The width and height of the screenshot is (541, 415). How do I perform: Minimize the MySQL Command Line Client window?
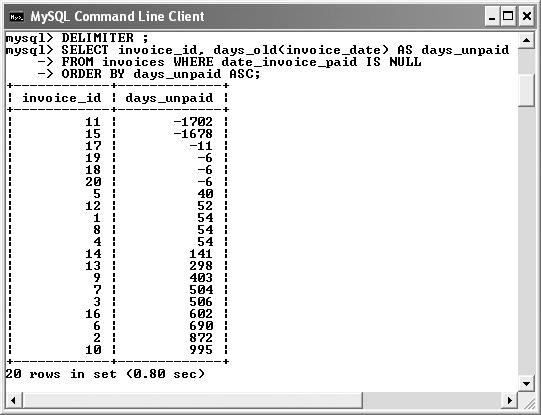click(x=492, y=17)
